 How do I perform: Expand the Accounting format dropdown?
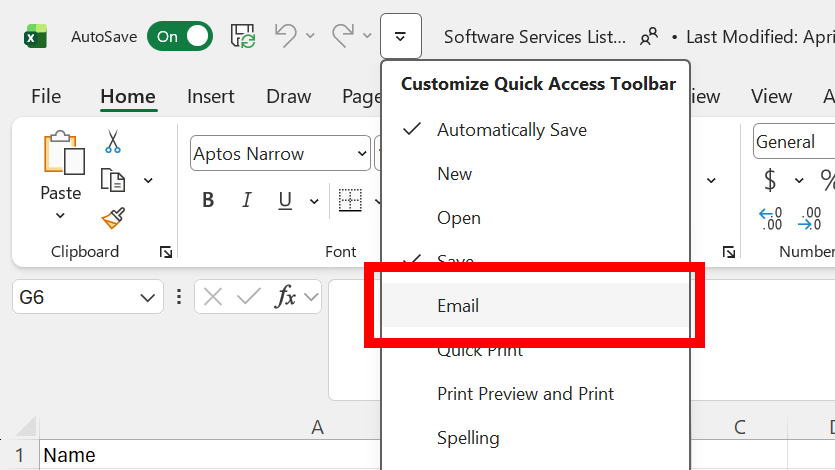[x=799, y=180]
